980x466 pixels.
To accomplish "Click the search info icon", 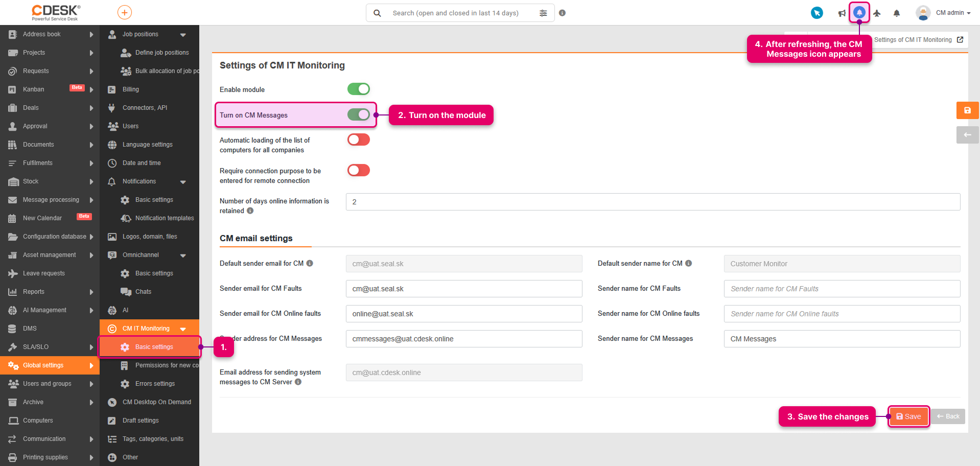I will [x=562, y=13].
